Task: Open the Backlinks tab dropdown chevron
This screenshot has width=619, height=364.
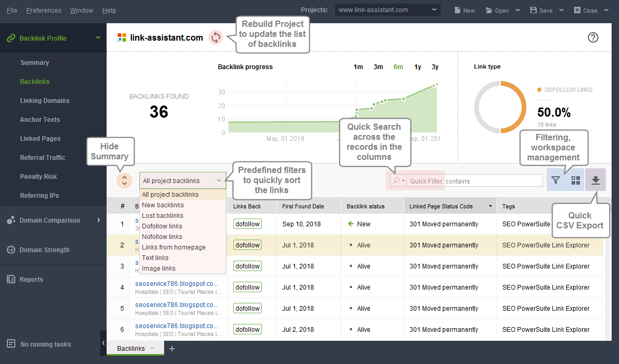Action: [x=153, y=348]
